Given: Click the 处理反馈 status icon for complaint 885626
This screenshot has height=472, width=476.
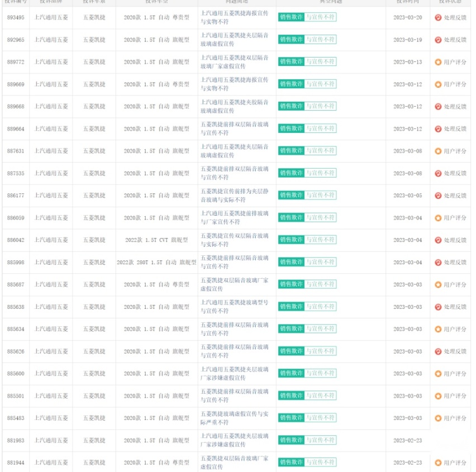Looking at the screenshot, I should coord(438,351).
